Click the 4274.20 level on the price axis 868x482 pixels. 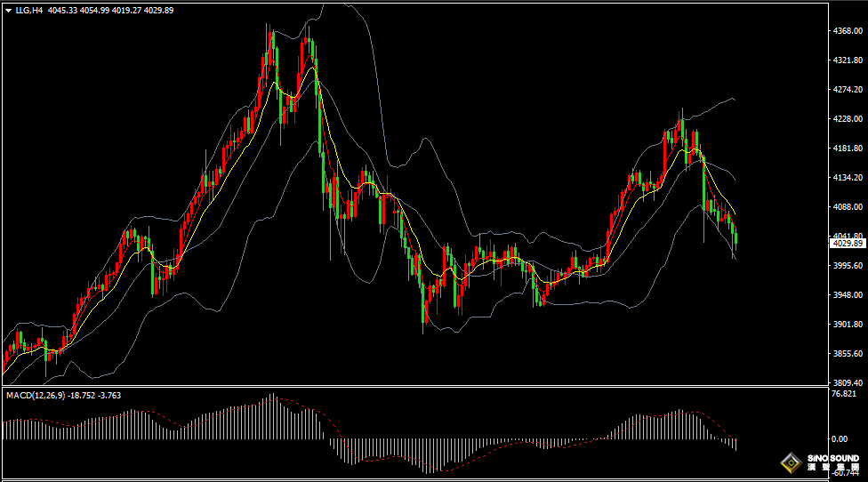847,90
